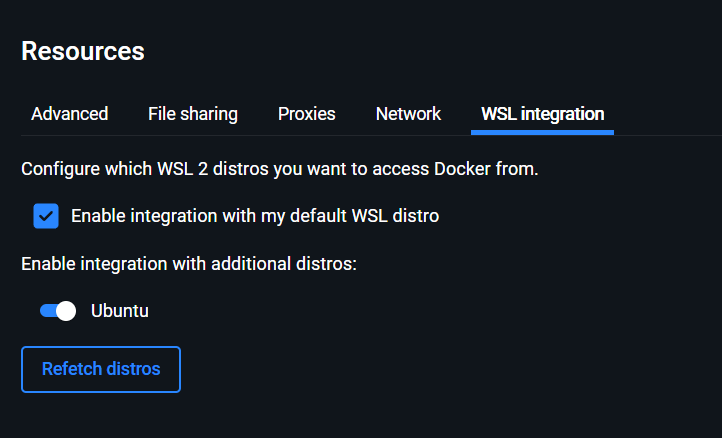Click the Resources heading

point(83,51)
